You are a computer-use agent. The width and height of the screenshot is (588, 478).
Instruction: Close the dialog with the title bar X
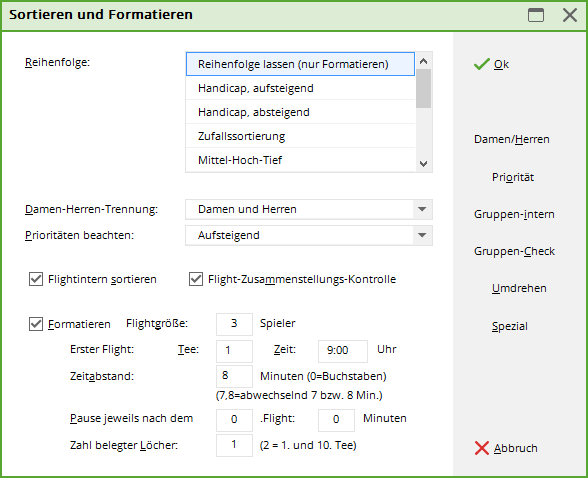coord(570,15)
